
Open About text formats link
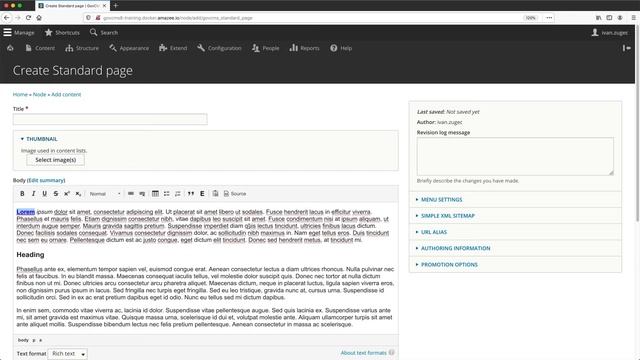(x=363, y=353)
